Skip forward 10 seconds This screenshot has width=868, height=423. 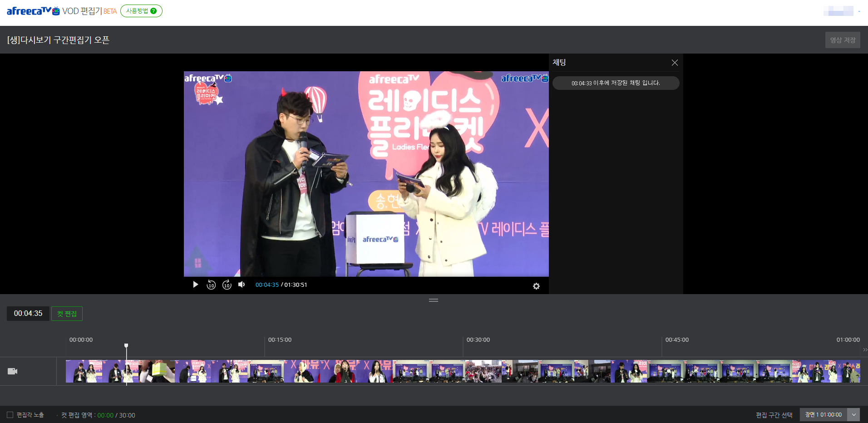click(x=227, y=285)
